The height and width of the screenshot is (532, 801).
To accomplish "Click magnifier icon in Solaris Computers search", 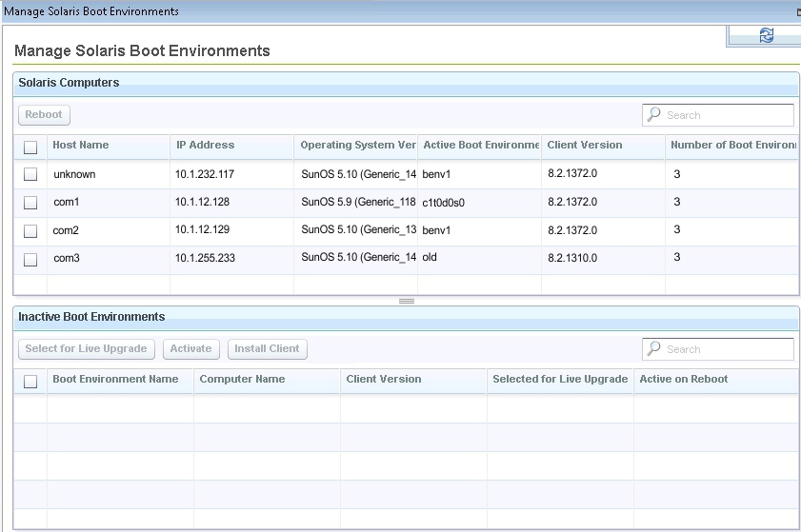I will 653,115.
